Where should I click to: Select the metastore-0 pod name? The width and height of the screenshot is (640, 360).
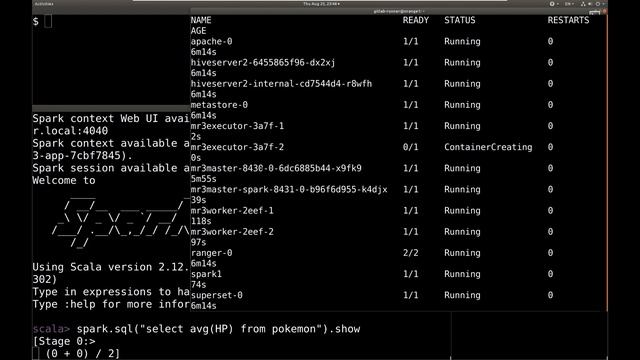(219, 105)
